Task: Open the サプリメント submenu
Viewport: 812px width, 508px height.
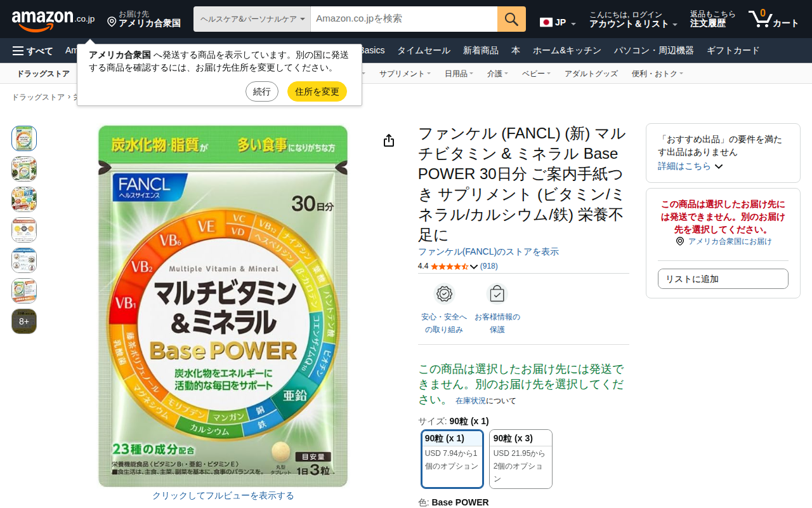Action: [405, 74]
